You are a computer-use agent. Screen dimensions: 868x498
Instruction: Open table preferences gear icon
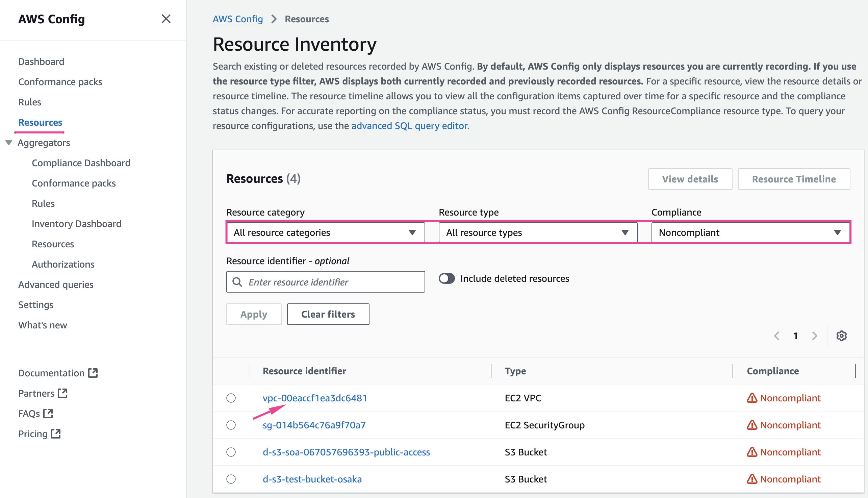click(841, 336)
